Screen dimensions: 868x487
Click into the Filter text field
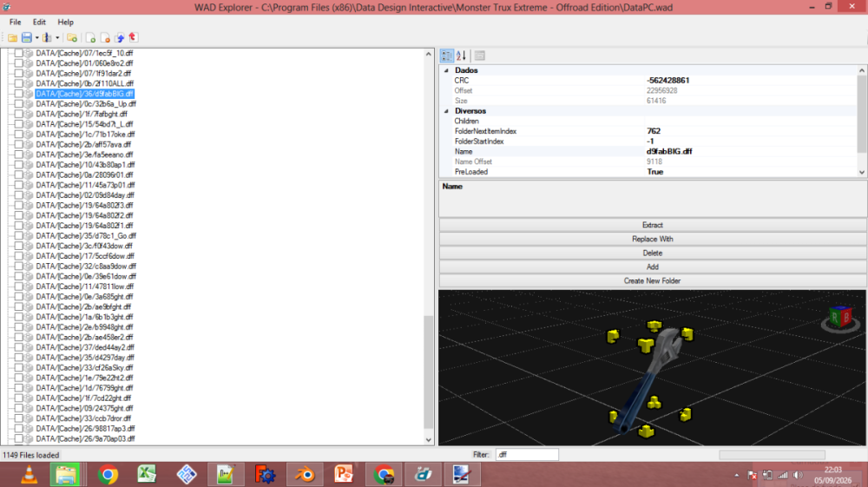(527, 455)
